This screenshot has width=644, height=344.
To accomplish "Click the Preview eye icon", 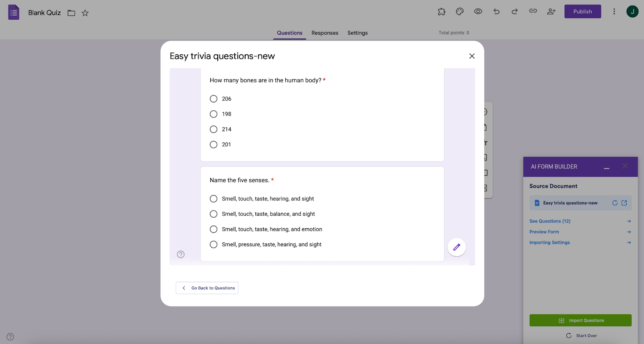I will (478, 11).
